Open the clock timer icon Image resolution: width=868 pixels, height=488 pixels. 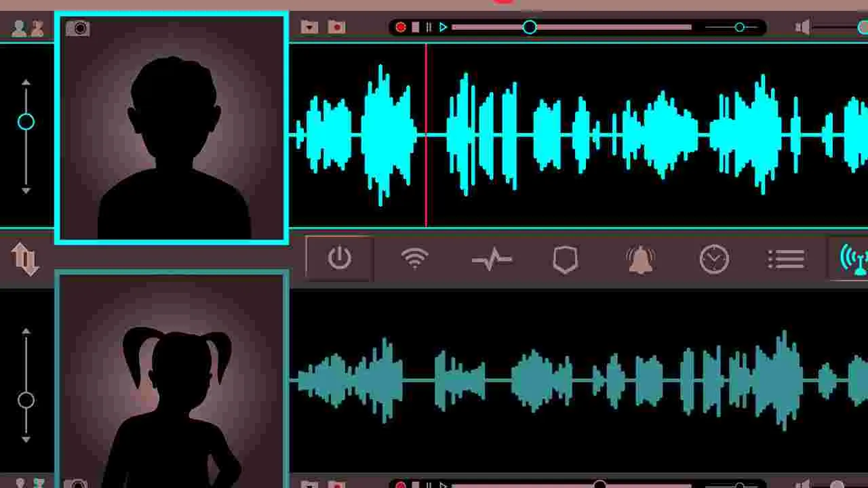(x=714, y=259)
